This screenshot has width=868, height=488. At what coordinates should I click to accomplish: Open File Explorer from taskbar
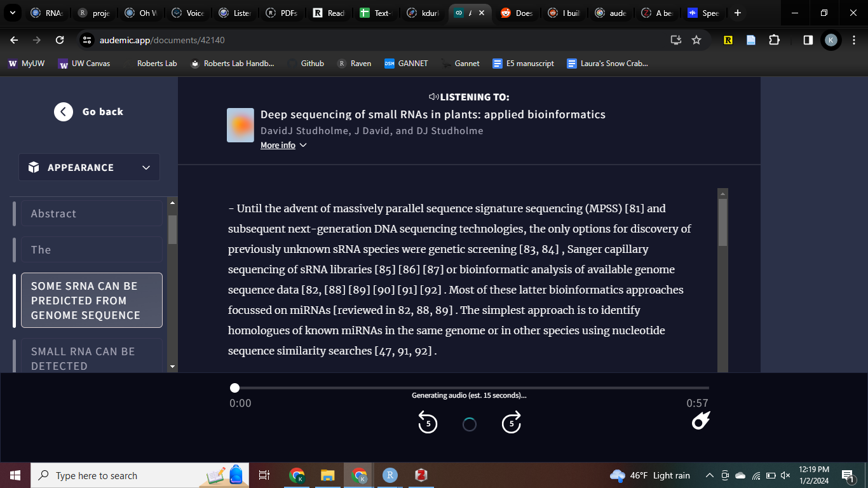click(x=327, y=475)
